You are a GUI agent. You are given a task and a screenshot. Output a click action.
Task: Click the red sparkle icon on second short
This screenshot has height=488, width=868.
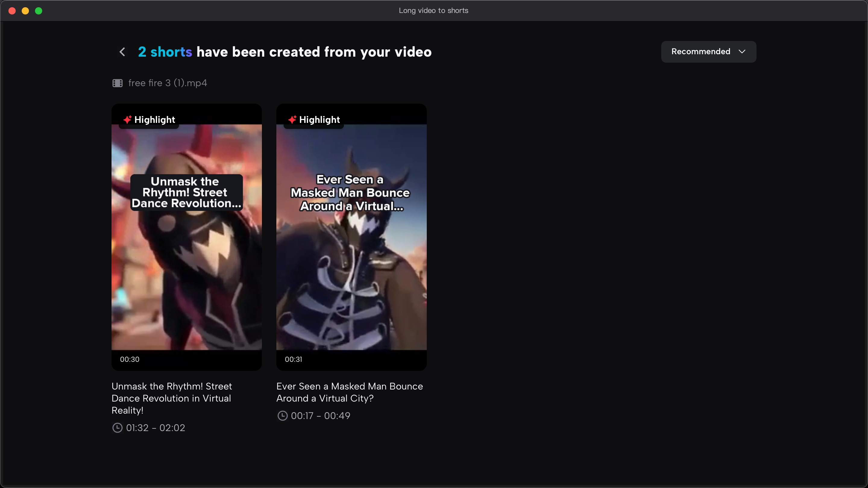pos(292,120)
